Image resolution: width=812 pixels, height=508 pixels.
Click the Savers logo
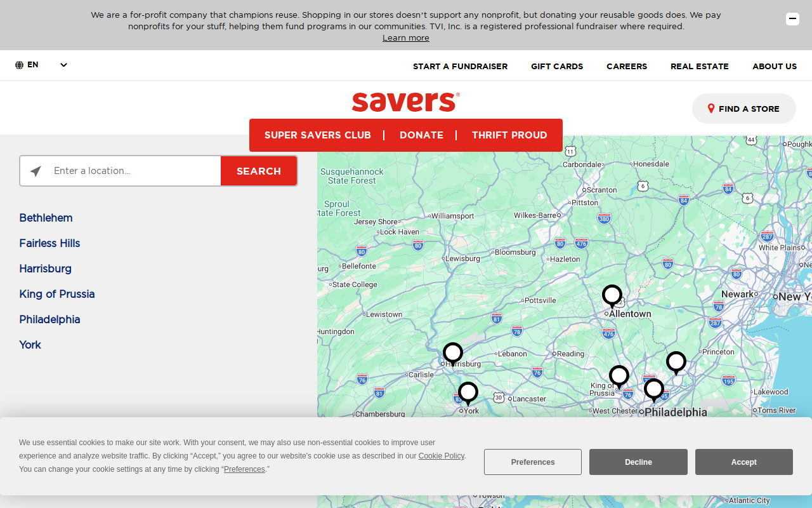406,102
